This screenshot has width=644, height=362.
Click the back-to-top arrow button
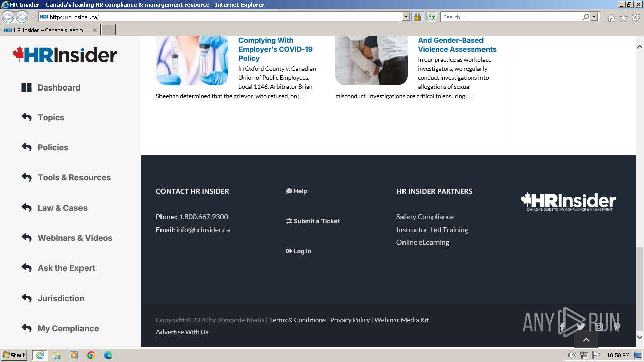pyautogui.click(x=586, y=340)
